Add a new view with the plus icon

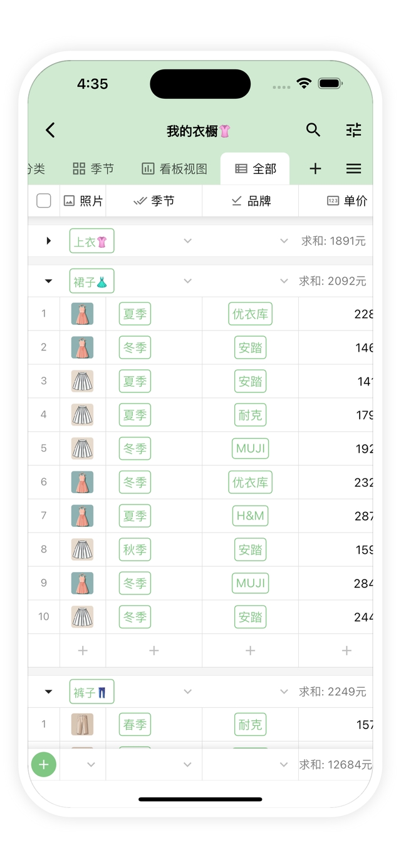(x=315, y=168)
